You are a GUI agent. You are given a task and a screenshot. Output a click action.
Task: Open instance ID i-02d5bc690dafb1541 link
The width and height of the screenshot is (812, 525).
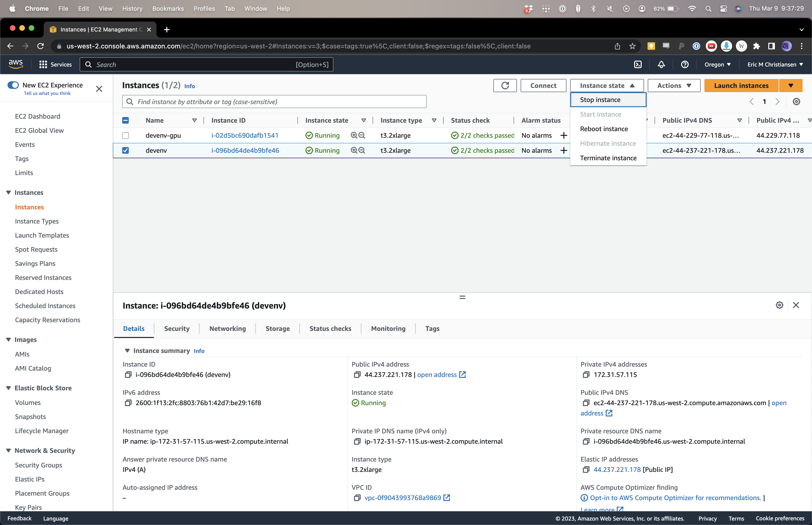(245, 135)
